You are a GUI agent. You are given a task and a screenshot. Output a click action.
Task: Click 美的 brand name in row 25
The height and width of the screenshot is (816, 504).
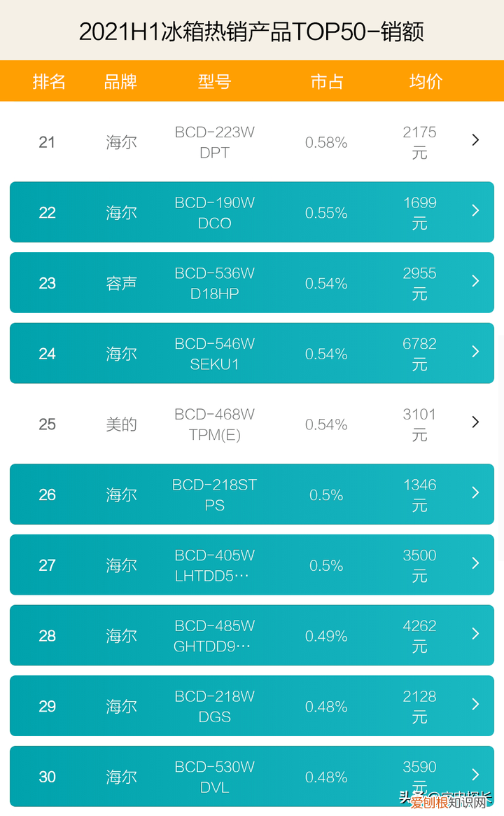click(x=121, y=424)
